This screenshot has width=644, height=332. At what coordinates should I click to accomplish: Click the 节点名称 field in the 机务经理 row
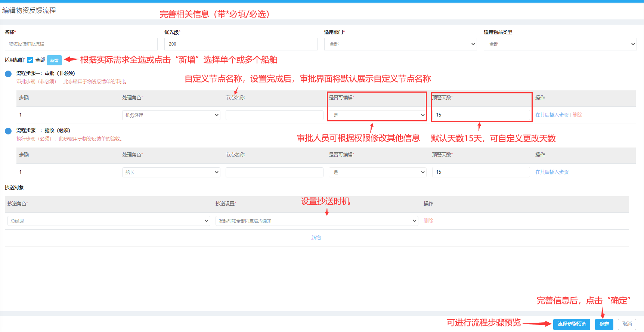[x=274, y=115]
